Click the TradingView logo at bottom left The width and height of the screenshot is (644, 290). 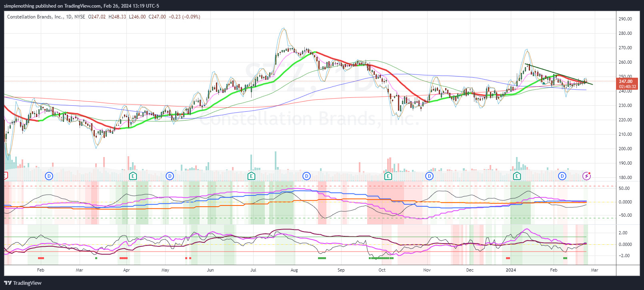(23, 283)
